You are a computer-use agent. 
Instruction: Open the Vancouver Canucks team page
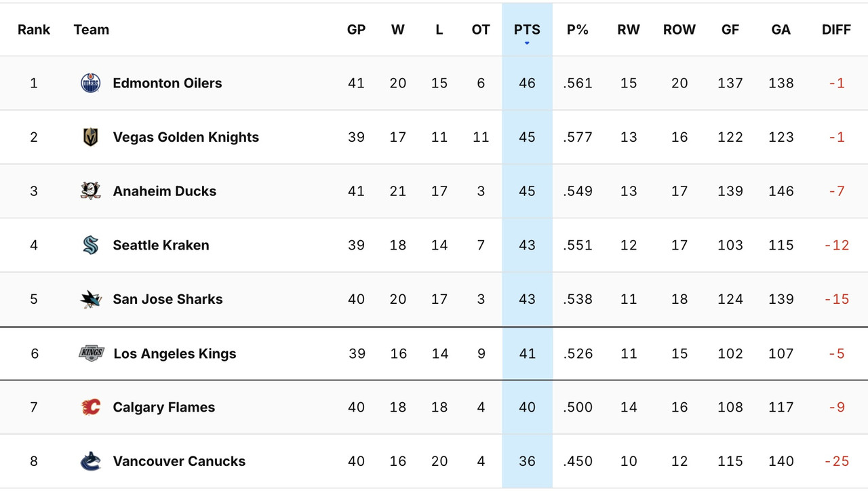(178, 461)
